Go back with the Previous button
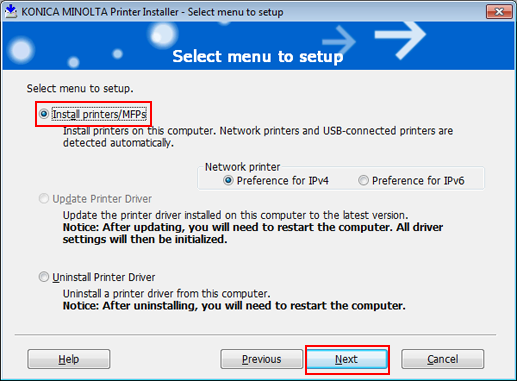517x381 pixels. coord(261,359)
